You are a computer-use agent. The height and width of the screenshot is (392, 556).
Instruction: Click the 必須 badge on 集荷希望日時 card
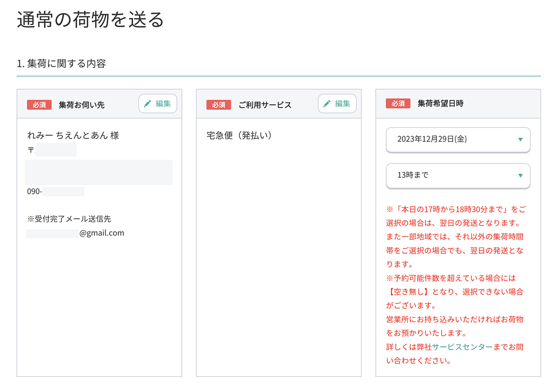[x=398, y=103]
